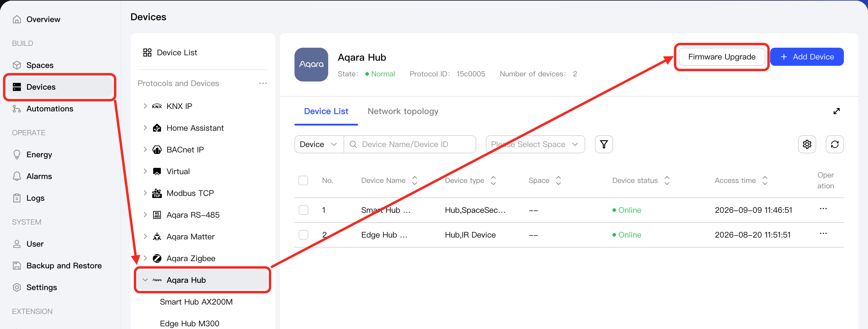Image resolution: width=868 pixels, height=329 pixels.
Task: Click the Hub,IR Device type cell
Action: (470, 235)
